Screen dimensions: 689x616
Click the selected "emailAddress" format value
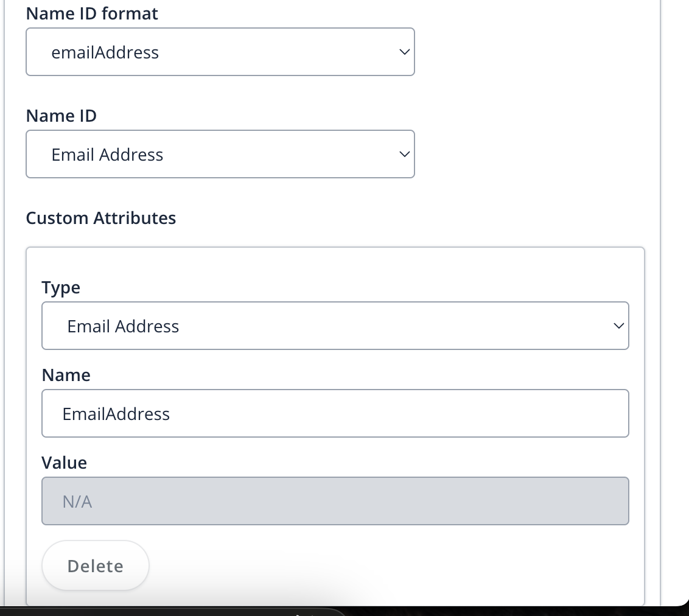pyautogui.click(x=105, y=52)
